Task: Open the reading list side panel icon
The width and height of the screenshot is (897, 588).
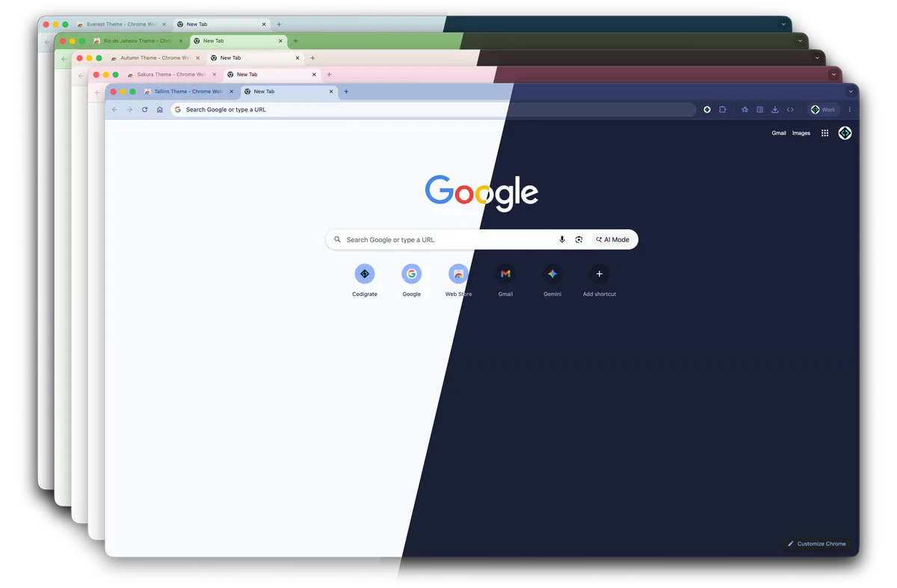Action: [759, 110]
